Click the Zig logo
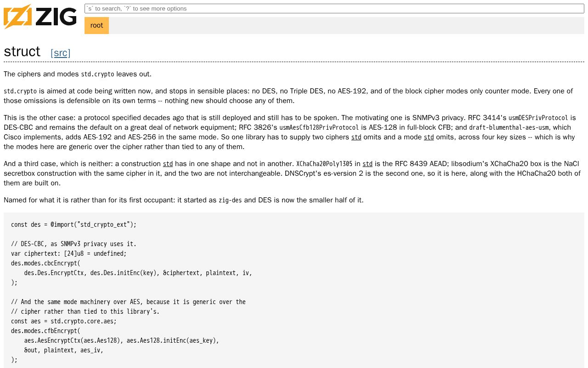This screenshot has height=368, width=588. click(40, 17)
